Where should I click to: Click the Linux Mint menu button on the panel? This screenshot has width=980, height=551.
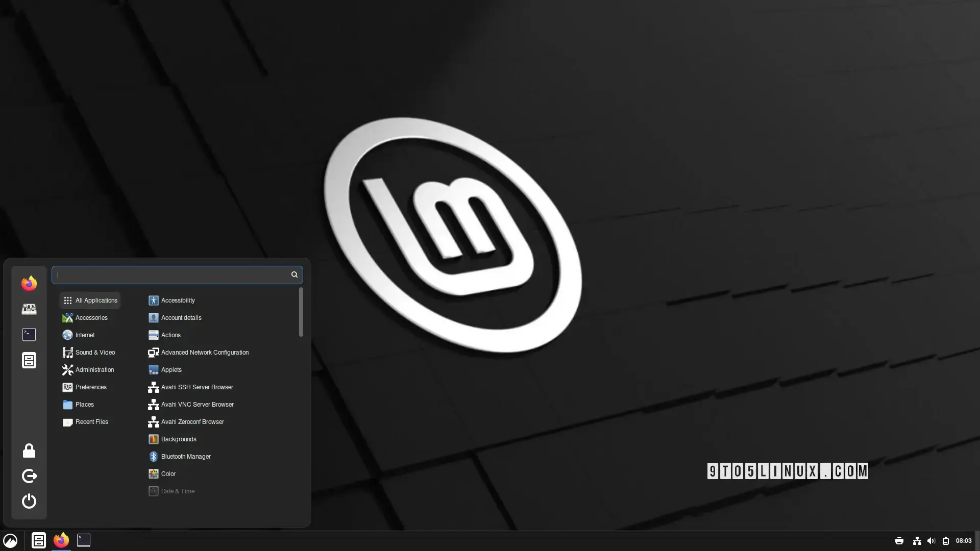(10, 541)
